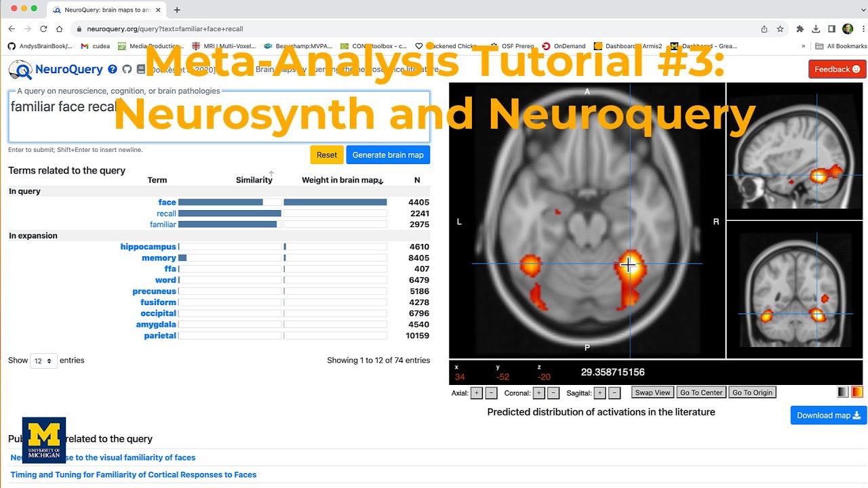
Task: Open the 'recall' term link
Action: [166, 213]
